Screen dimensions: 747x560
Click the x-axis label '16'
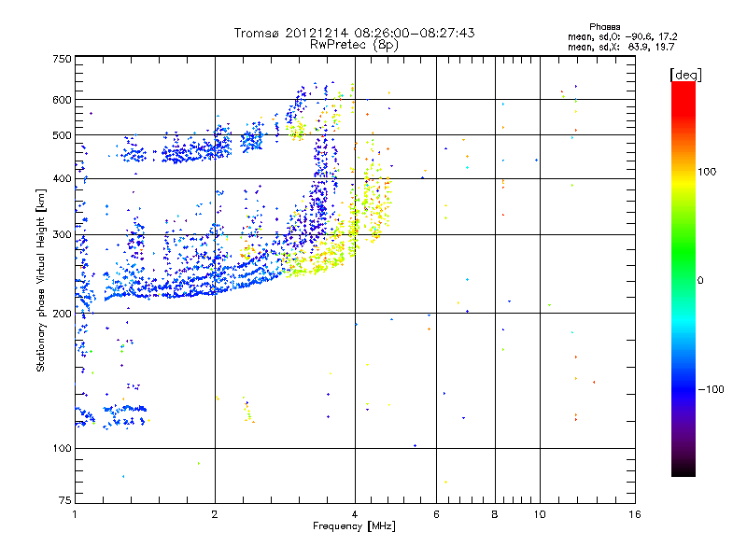point(635,514)
